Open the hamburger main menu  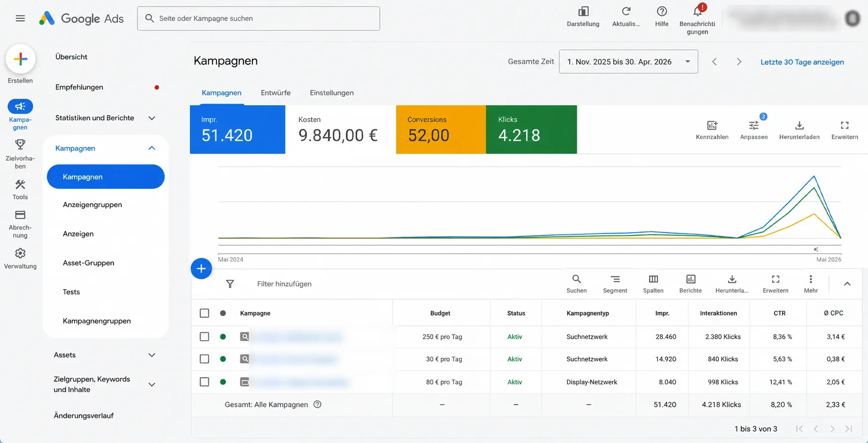[20, 18]
